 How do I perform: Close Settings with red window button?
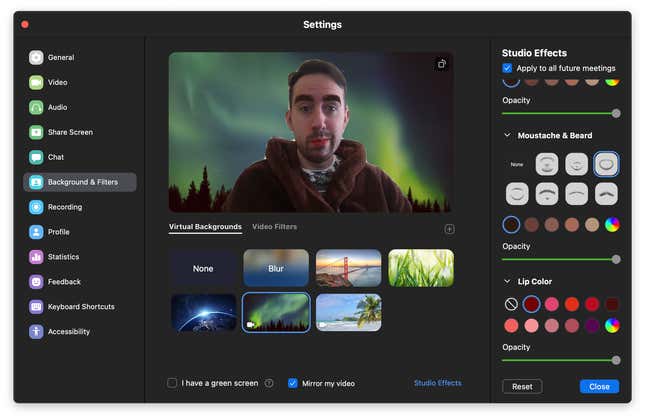25,25
